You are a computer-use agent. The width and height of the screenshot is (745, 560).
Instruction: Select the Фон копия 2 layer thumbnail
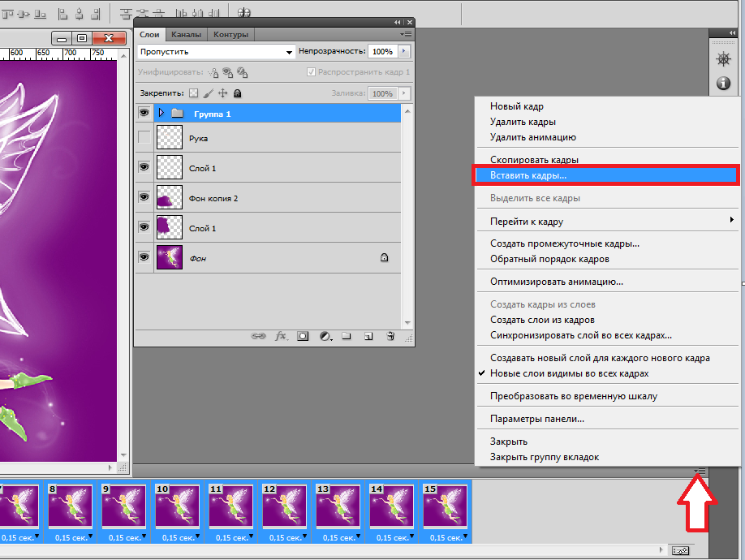tap(170, 197)
